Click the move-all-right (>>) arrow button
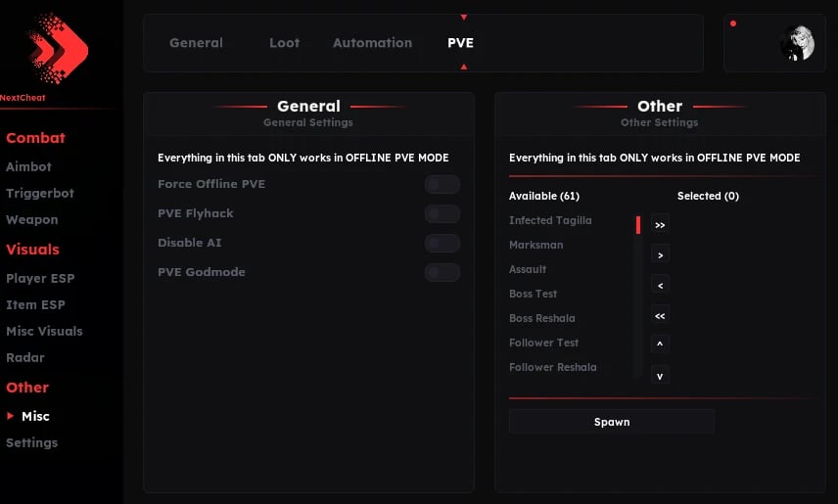The image size is (838, 504). pos(660,225)
